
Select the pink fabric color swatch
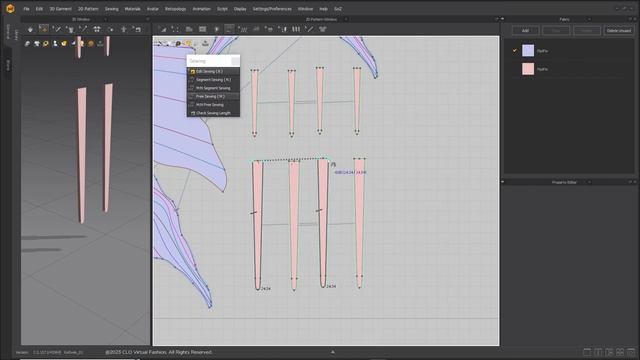pyautogui.click(x=528, y=69)
